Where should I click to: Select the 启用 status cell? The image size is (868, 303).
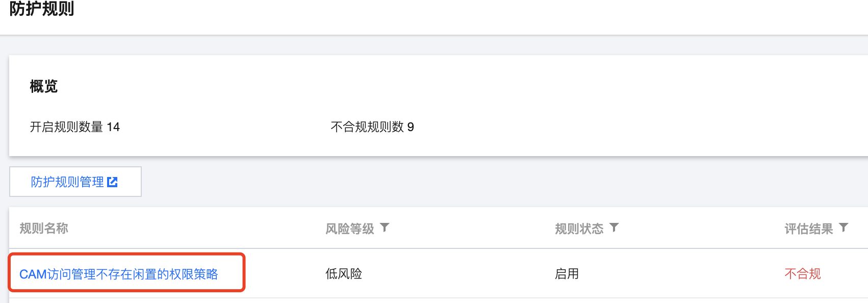tap(567, 274)
